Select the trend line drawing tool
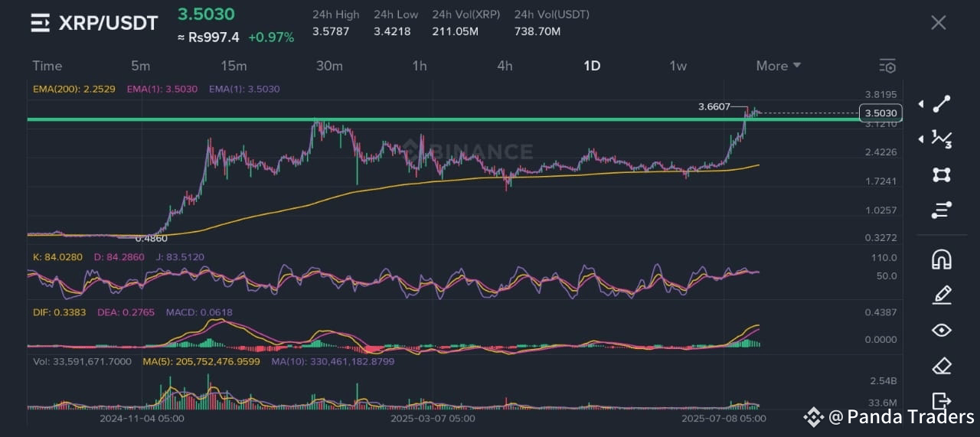The image size is (980, 437). (x=941, y=104)
